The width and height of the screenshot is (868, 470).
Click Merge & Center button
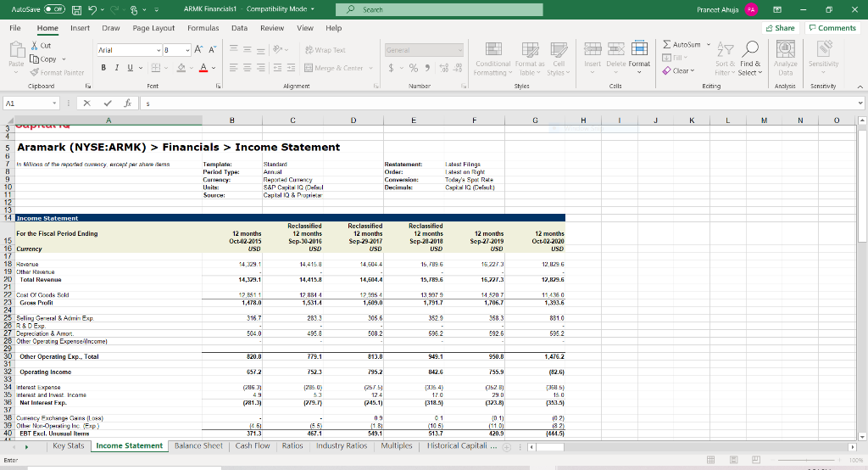[334, 68]
